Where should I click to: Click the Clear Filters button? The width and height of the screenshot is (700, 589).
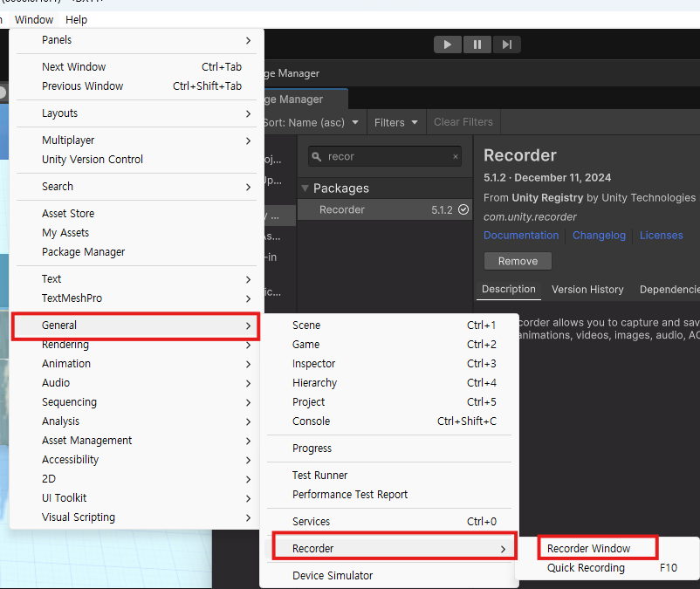[x=463, y=122]
